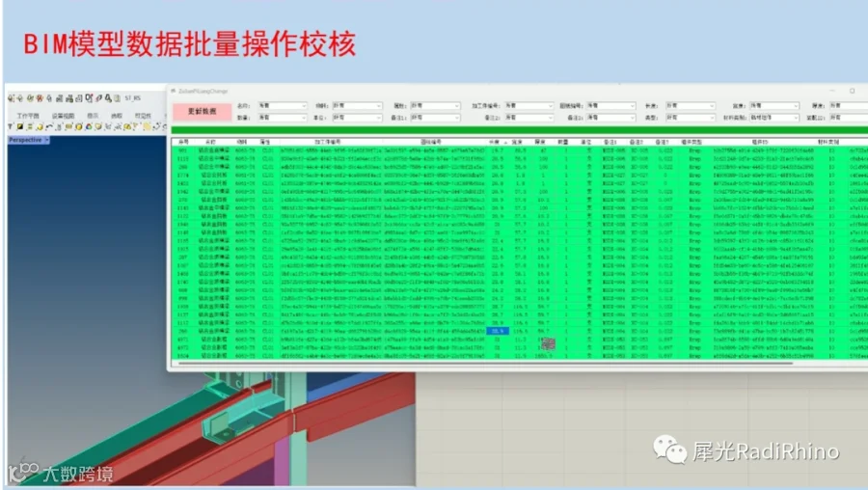868x490 pixels.
Task: Click the green progress bar above the table
Action: 519,130
